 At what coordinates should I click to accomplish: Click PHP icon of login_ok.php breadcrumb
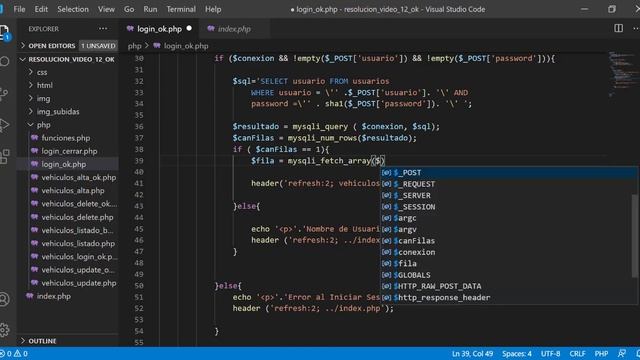[157, 46]
